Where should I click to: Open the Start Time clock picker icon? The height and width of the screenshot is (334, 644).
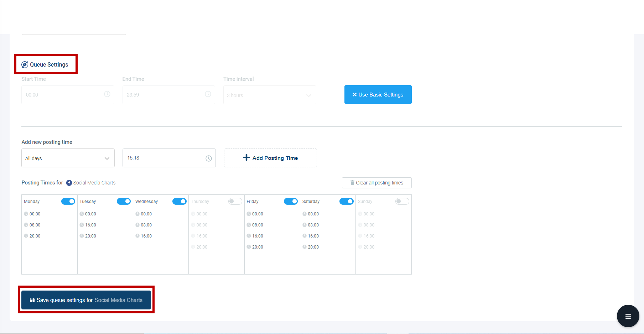click(x=107, y=94)
